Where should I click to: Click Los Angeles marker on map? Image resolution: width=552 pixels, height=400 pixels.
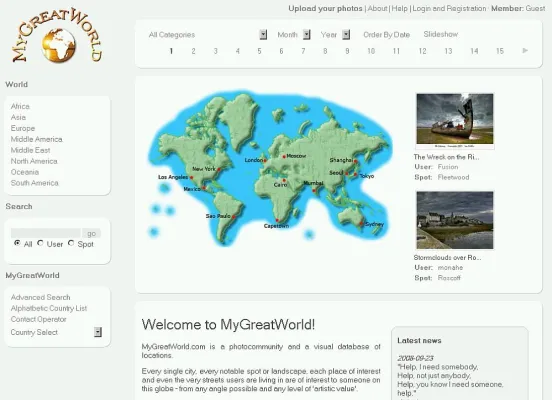point(192,177)
